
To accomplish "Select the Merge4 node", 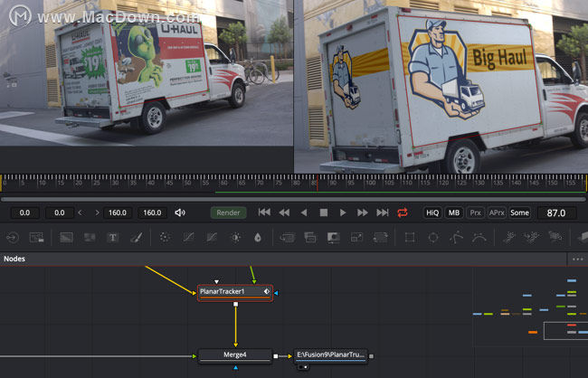I will tap(235, 355).
